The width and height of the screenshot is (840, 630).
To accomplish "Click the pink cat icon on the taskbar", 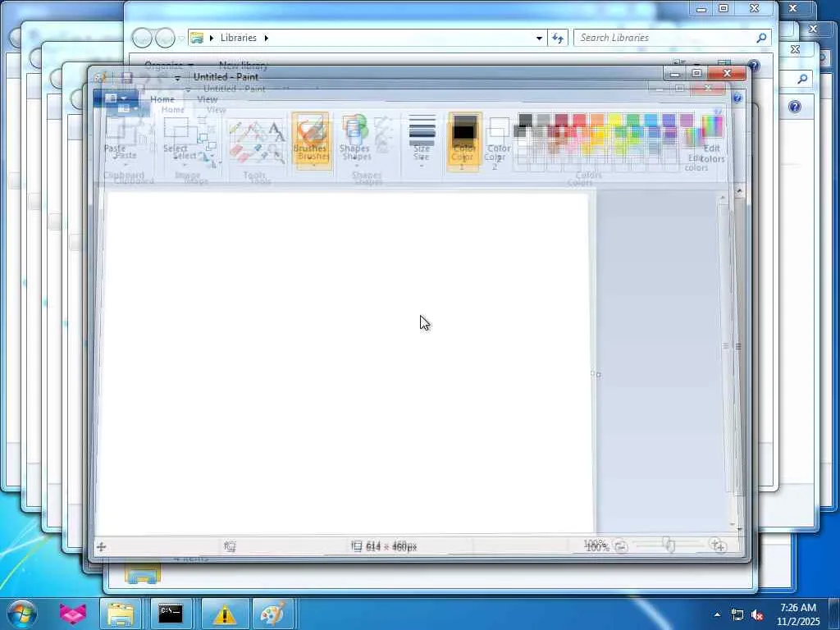I will pyautogui.click(x=72, y=614).
